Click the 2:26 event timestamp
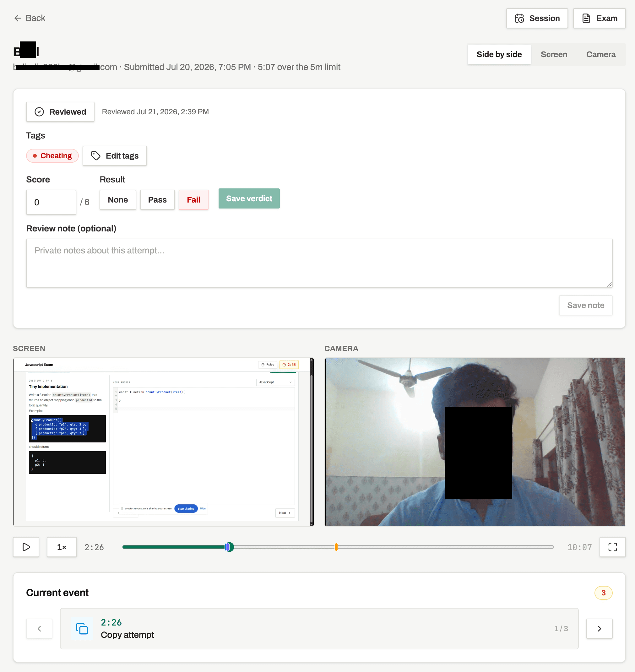Screen dimensions: 635x672 pyautogui.click(x=111, y=622)
